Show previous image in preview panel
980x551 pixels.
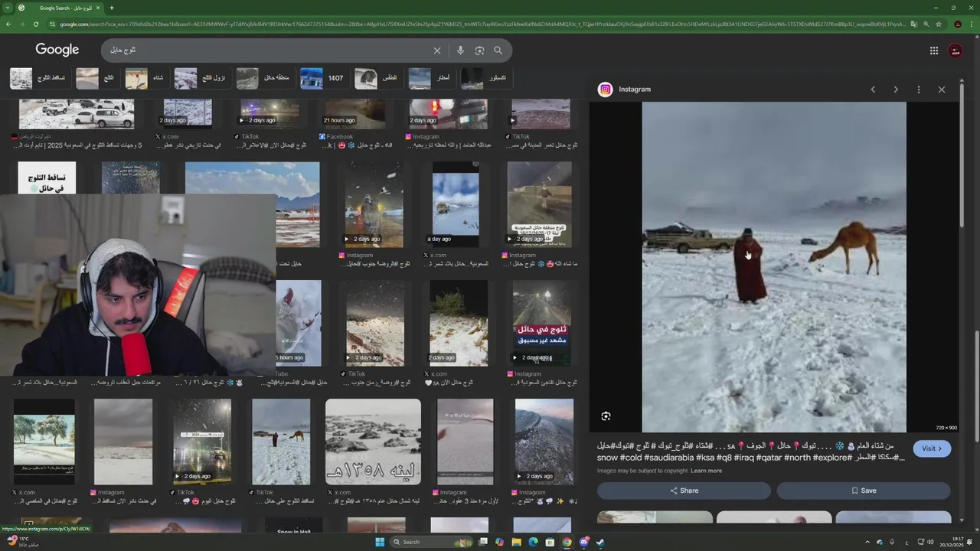[873, 90]
